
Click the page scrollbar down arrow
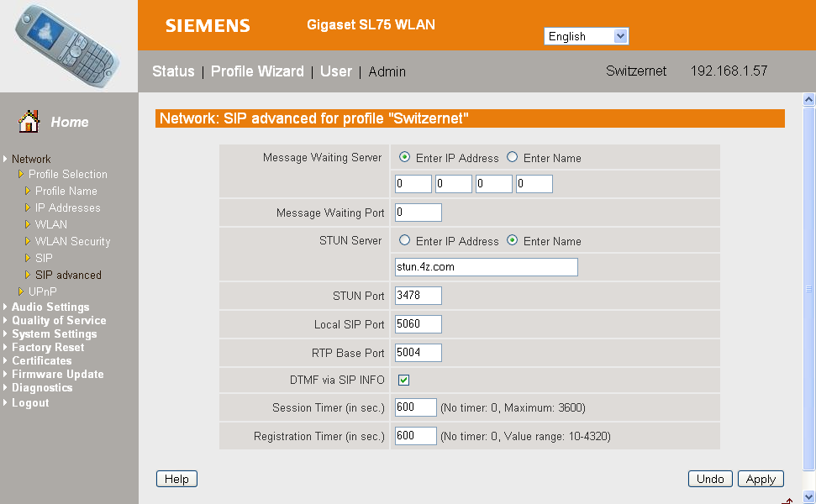pyautogui.click(x=808, y=496)
